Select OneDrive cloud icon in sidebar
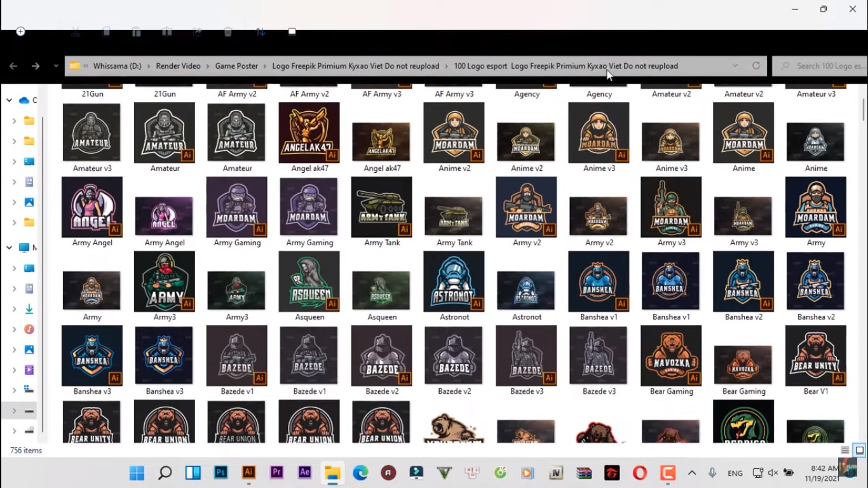The height and width of the screenshot is (488, 868). click(25, 100)
